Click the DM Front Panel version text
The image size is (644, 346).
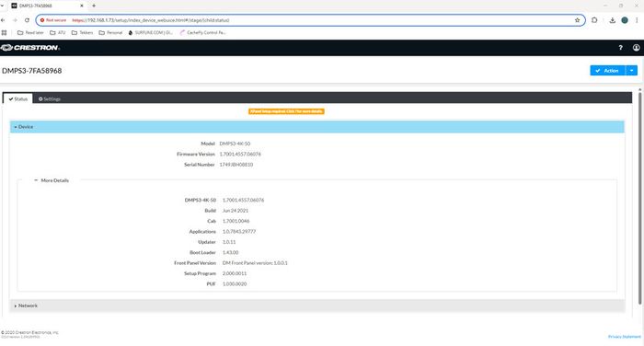(x=255, y=263)
